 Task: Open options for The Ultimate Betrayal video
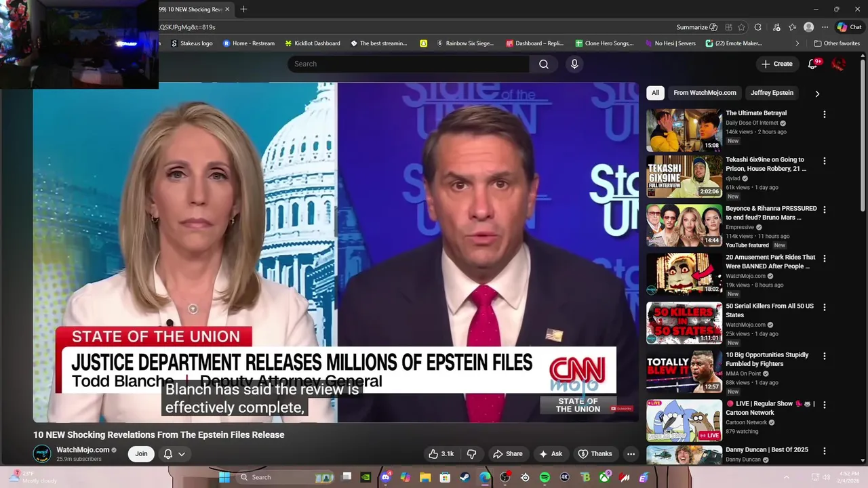(x=825, y=115)
